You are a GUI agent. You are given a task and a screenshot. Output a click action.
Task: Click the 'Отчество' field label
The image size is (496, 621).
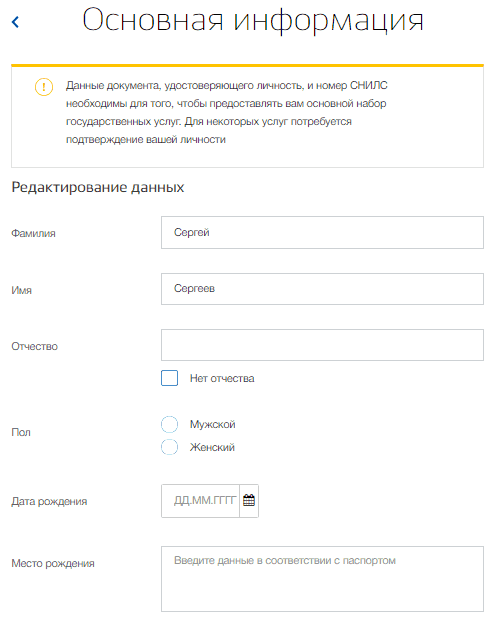pos(34,346)
